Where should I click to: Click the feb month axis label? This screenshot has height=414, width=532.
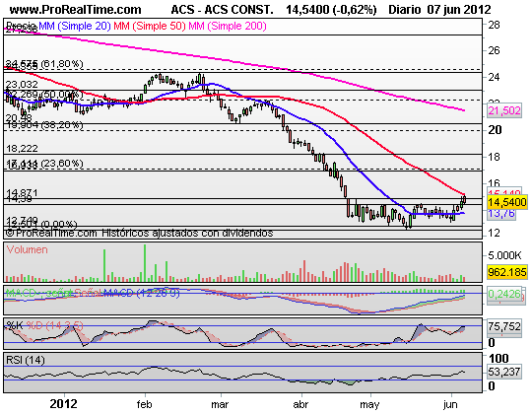tap(144, 404)
